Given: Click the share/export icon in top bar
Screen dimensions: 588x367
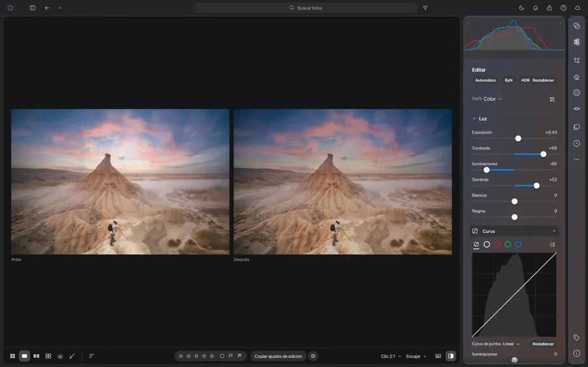Looking at the screenshot, I should pyautogui.click(x=549, y=8).
